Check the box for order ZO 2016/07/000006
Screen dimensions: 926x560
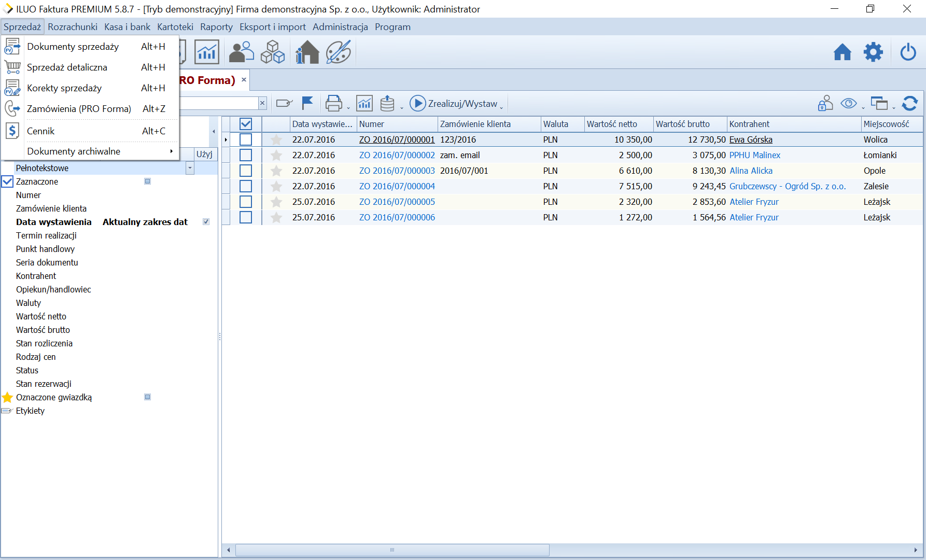pos(246,217)
